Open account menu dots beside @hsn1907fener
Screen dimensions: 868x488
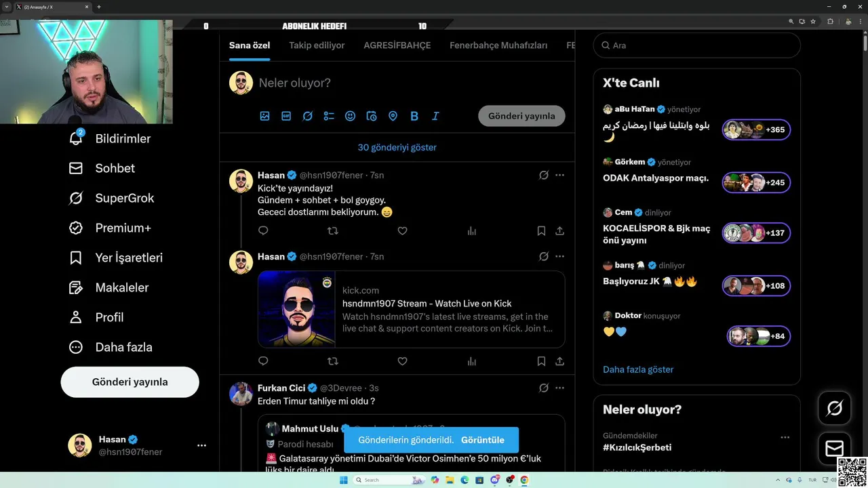tap(201, 445)
